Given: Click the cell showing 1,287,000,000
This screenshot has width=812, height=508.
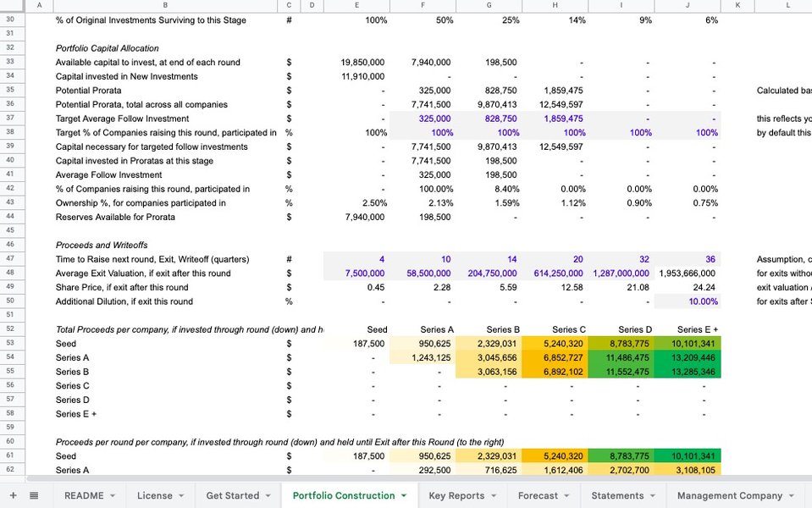Looking at the screenshot, I should coord(621,273).
